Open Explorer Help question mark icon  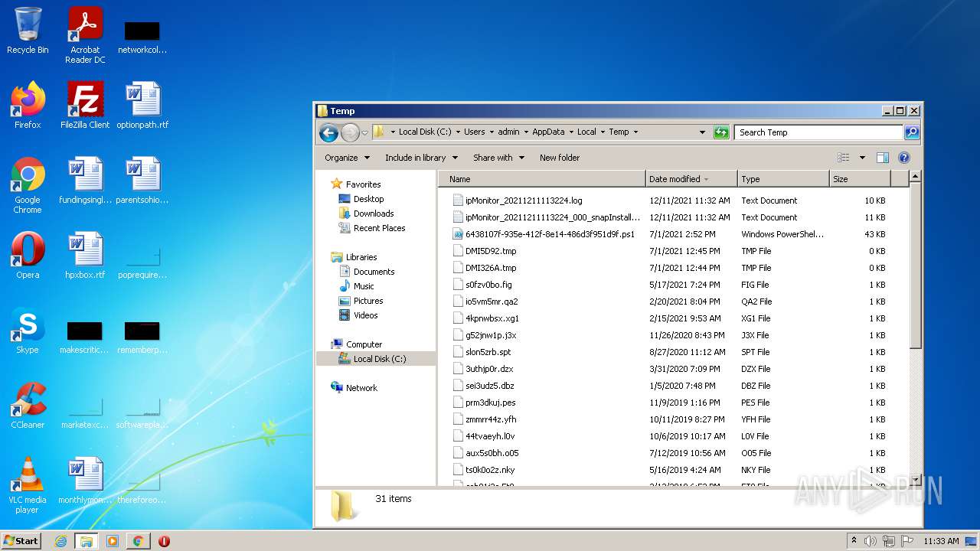click(x=903, y=158)
